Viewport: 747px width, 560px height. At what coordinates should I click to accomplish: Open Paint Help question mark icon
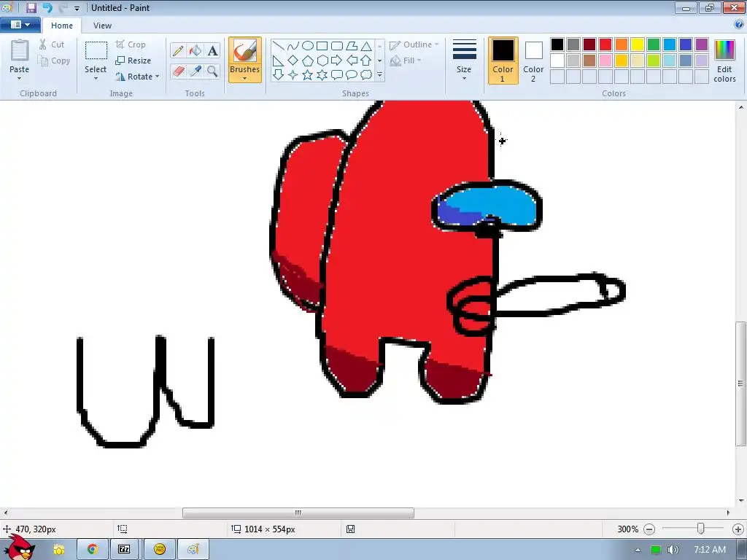pyautogui.click(x=739, y=24)
